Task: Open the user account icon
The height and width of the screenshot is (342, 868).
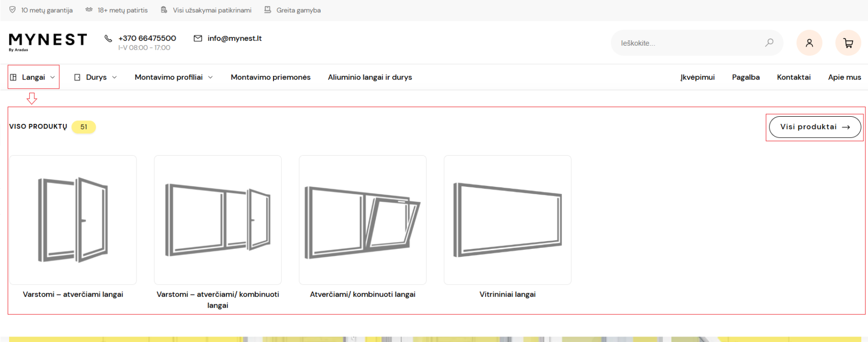Action: click(x=809, y=43)
